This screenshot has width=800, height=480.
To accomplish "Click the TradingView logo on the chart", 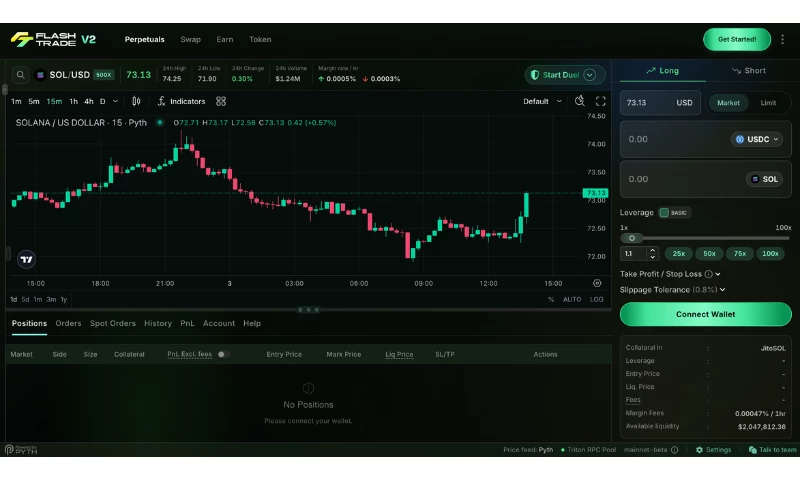I will coord(27,259).
